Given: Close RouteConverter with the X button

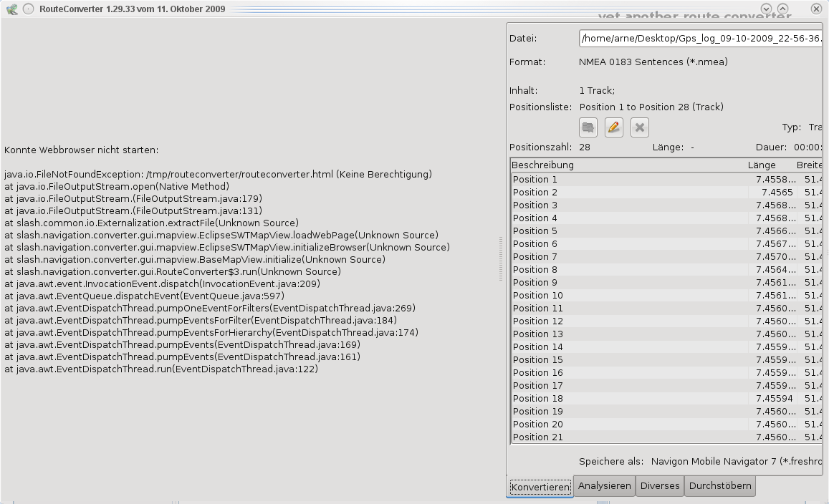Looking at the screenshot, I should click(816, 9).
